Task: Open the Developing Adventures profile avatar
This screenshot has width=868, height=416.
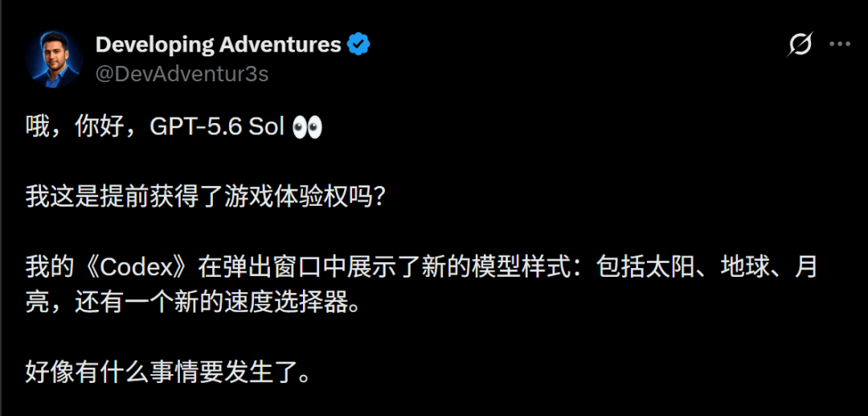Action: point(55,60)
